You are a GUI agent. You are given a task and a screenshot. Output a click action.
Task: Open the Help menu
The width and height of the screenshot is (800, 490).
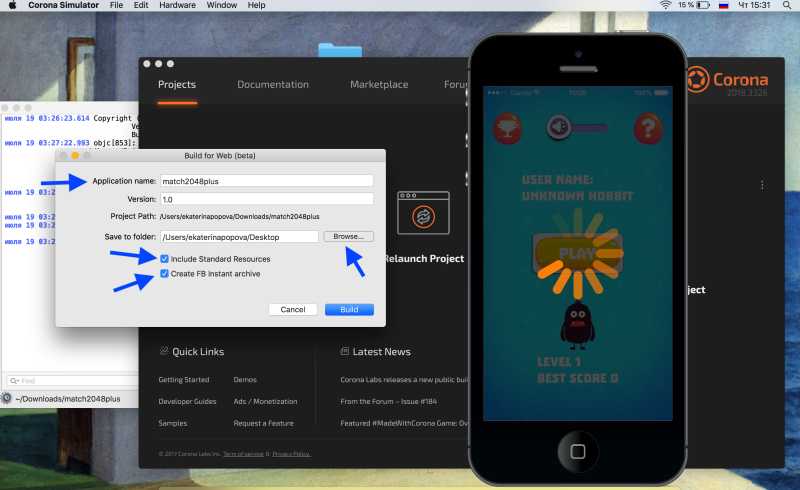coord(257,5)
